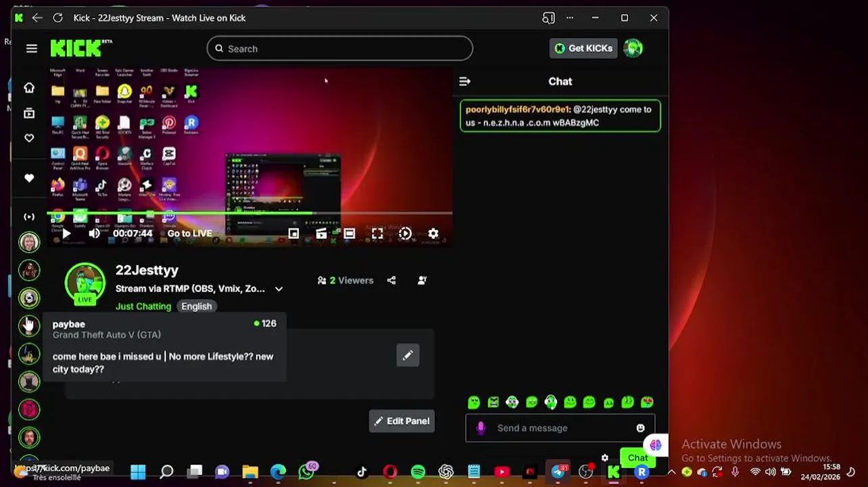Click the live broadcast sidebar icon
The width and height of the screenshot is (868, 487).
click(x=29, y=216)
